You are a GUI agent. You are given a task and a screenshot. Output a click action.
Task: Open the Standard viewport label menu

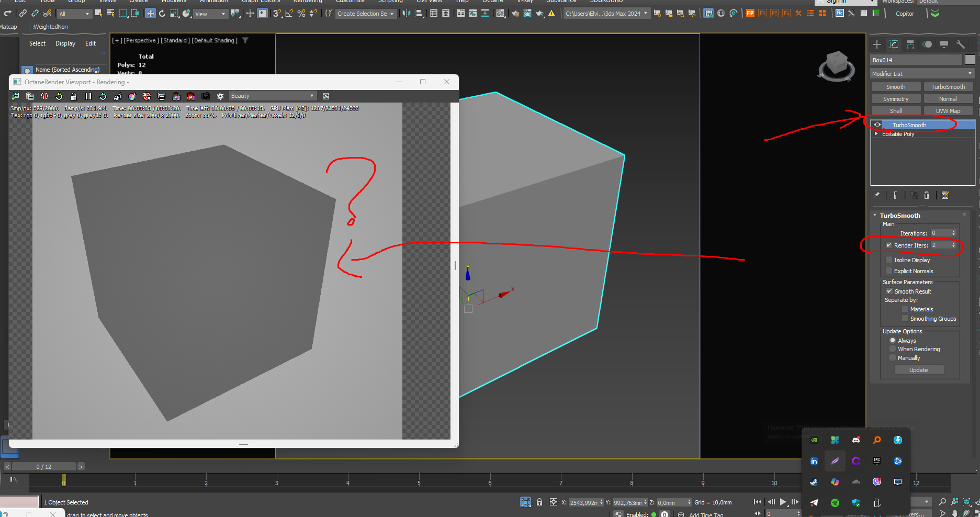tap(175, 40)
